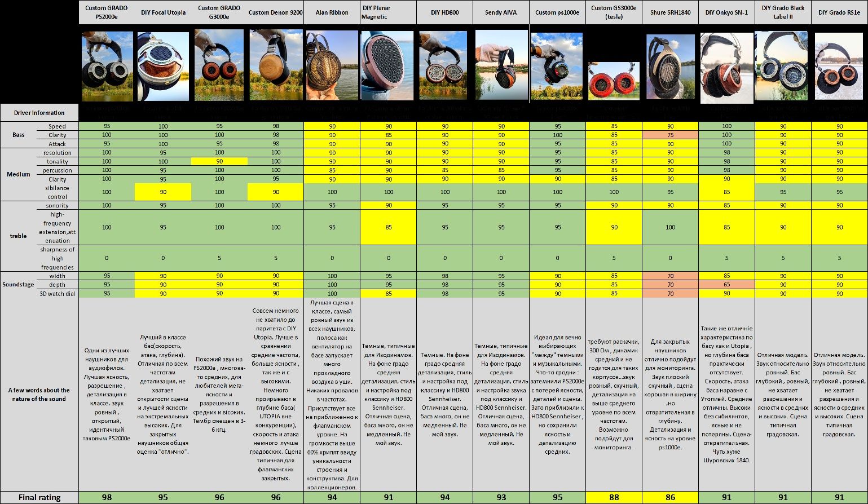Image resolution: width=868 pixels, height=504 pixels.
Task: Select the 'sharpness of high frequencies' row label
Action: (x=58, y=258)
